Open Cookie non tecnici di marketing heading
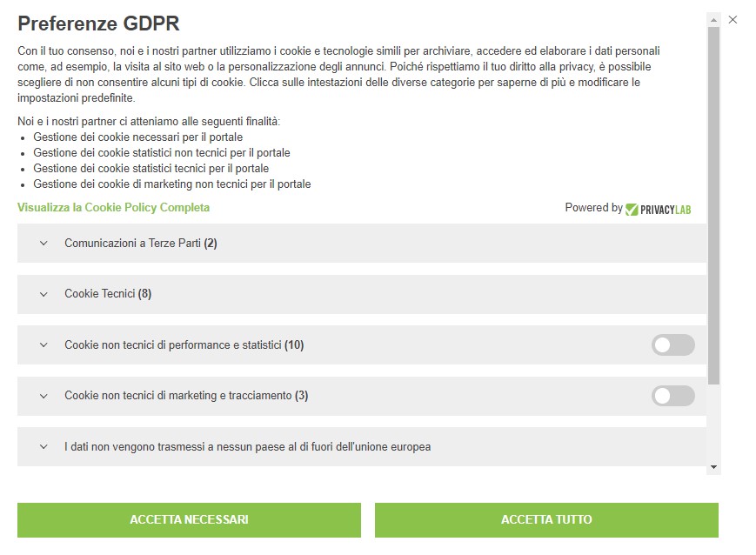Viewport: 756px width, 555px height. pos(186,396)
